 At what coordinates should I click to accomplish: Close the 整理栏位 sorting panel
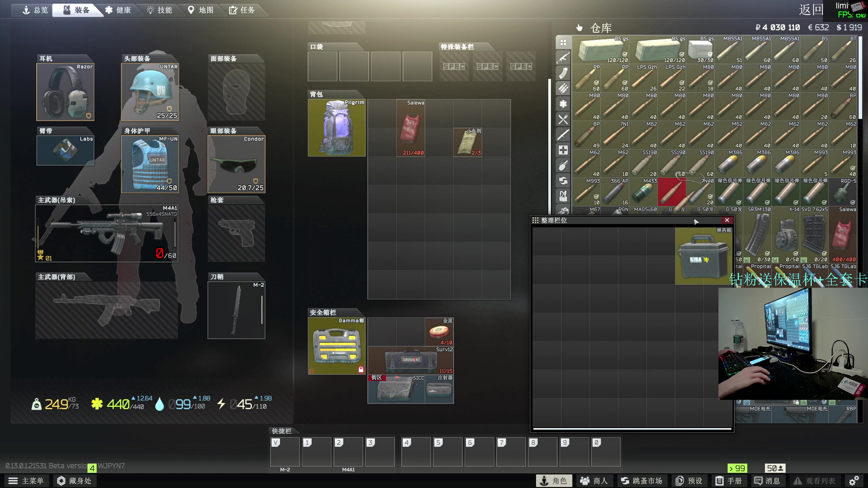[x=727, y=220]
